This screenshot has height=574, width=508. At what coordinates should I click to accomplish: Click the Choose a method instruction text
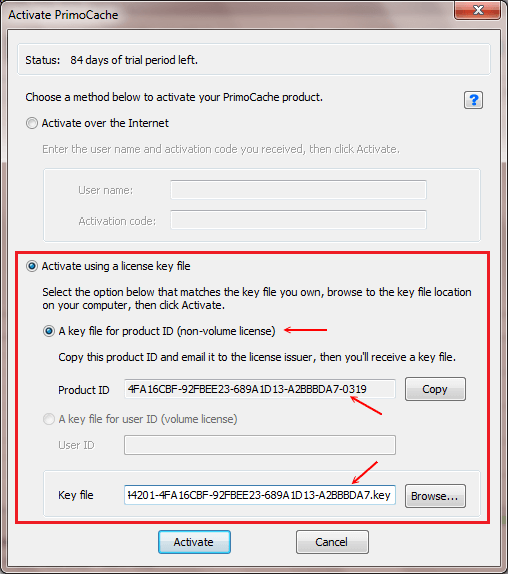(174, 97)
